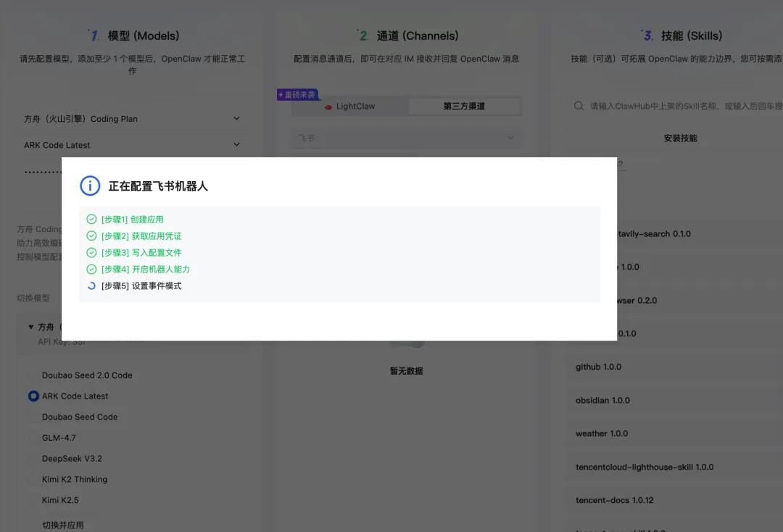Select the Kimi K2.5 model radio
Screen dimensions: 783x532
click(33, 500)
